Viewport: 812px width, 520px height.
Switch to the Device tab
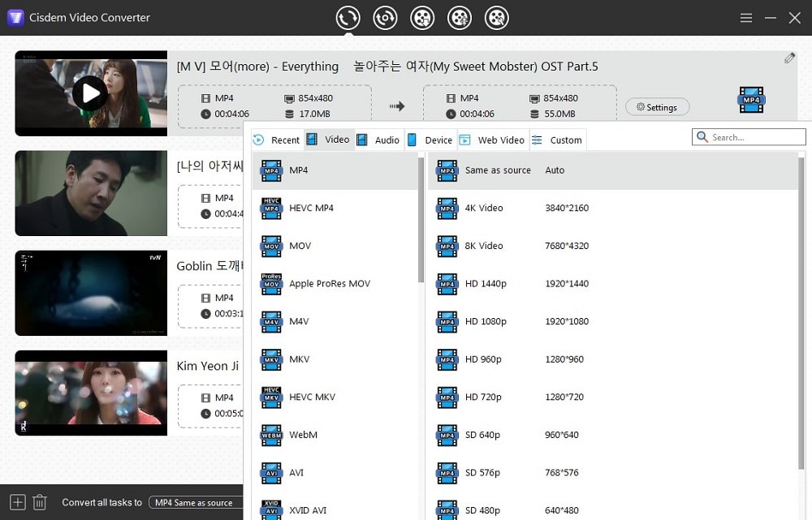click(x=430, y=140)
